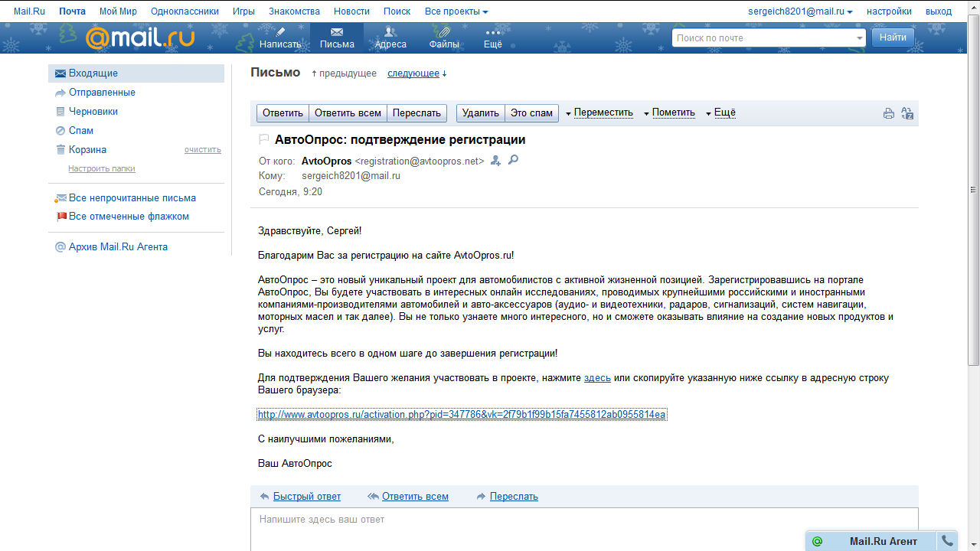The image size is (980, 551).
Task: Click Быстрый ответ link
Action: (307, 497)
